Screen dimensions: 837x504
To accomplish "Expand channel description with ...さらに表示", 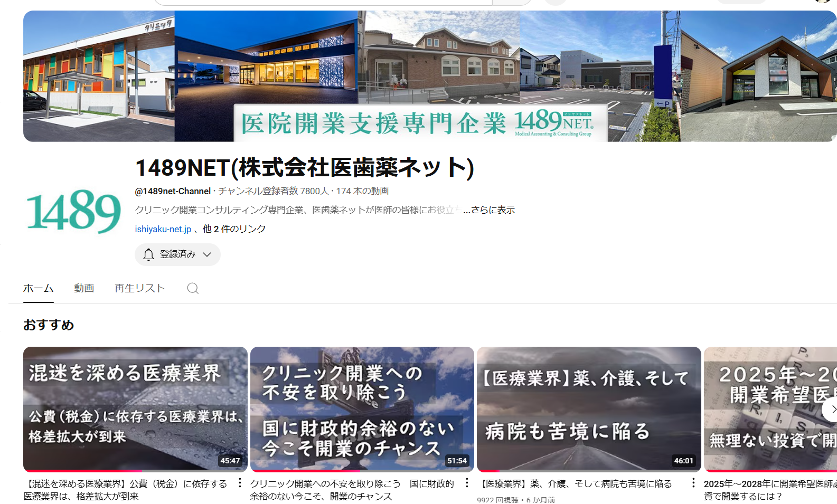I will [x=489, y=210].
